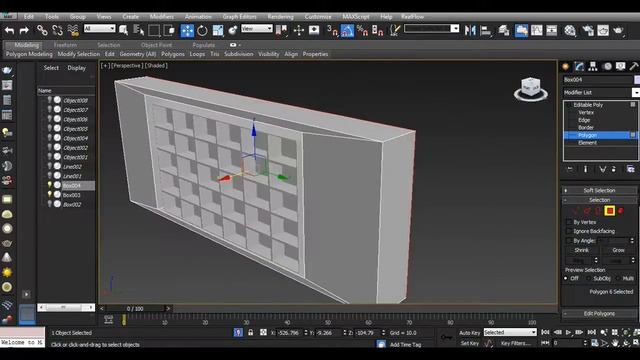Open the Modifiers menu
The image size is (640, 360).
pos(162,17)
